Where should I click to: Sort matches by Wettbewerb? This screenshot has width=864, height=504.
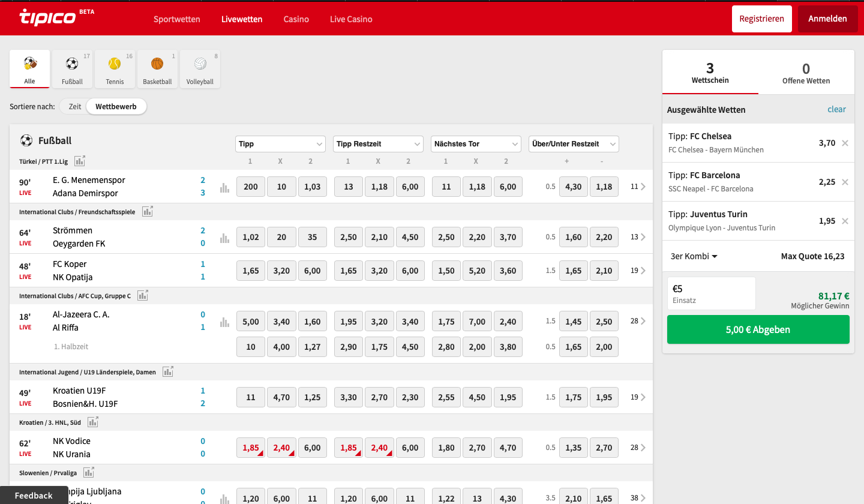tap(116, 106)
